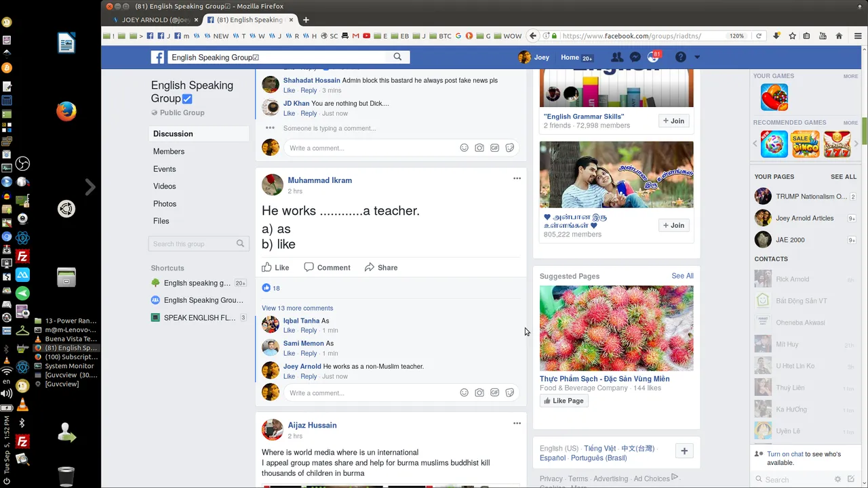The width and height of the screenshot is (868, 488).
Task: Reload the page in Firefox
Action: 759,36
